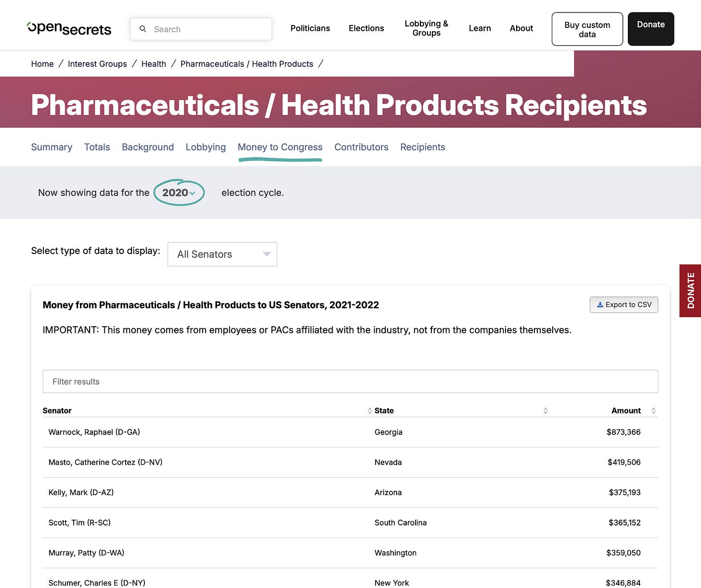Click the Washington state cell
The height and width of the screenshot is (588, 701).
(395, 553)
